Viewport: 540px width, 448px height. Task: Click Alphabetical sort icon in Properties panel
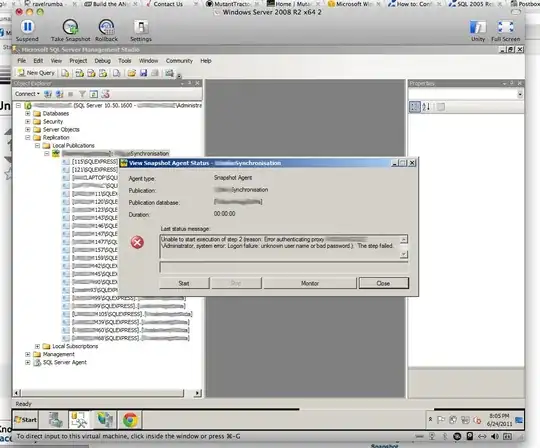tap(426, 107)
